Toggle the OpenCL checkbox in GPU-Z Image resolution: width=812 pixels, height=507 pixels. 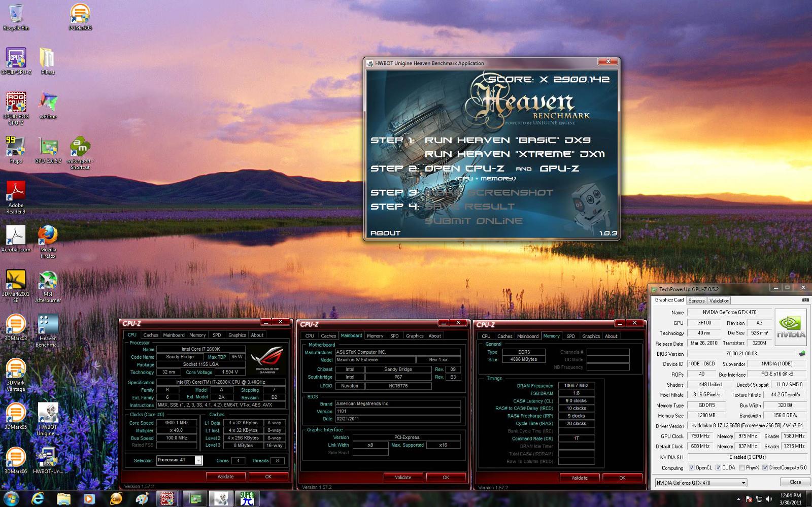(692, 468)
